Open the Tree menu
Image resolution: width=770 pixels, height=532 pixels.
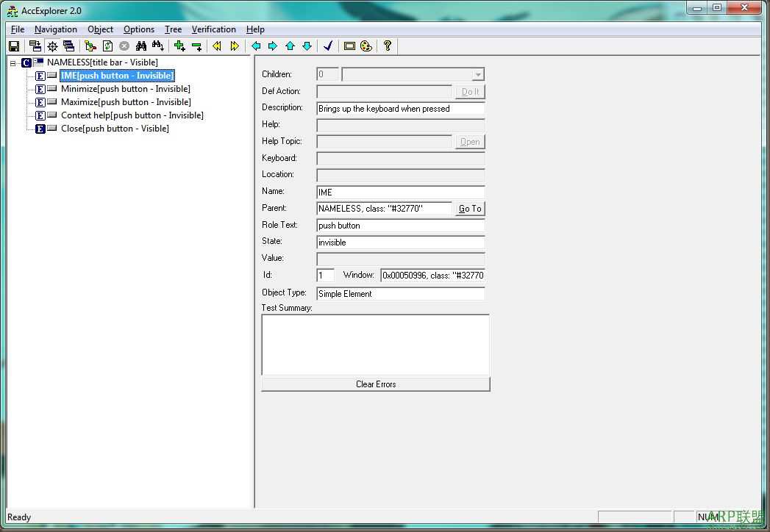(173, 29)
